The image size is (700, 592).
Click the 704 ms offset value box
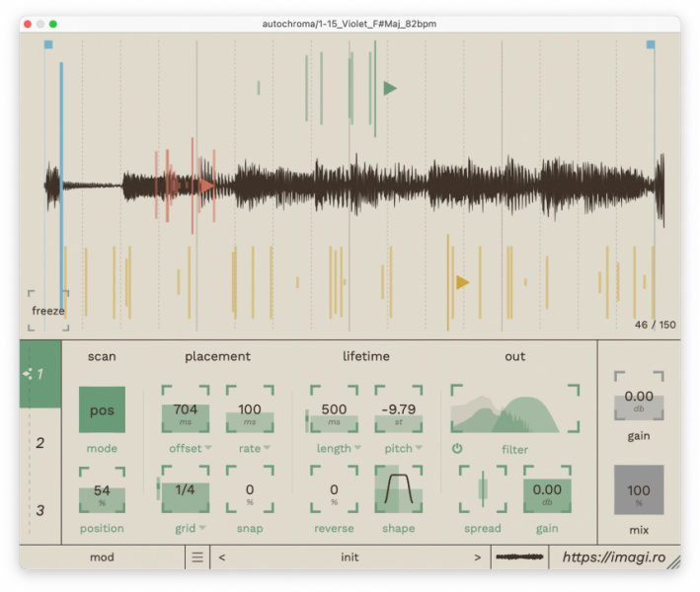click(186, 409)
